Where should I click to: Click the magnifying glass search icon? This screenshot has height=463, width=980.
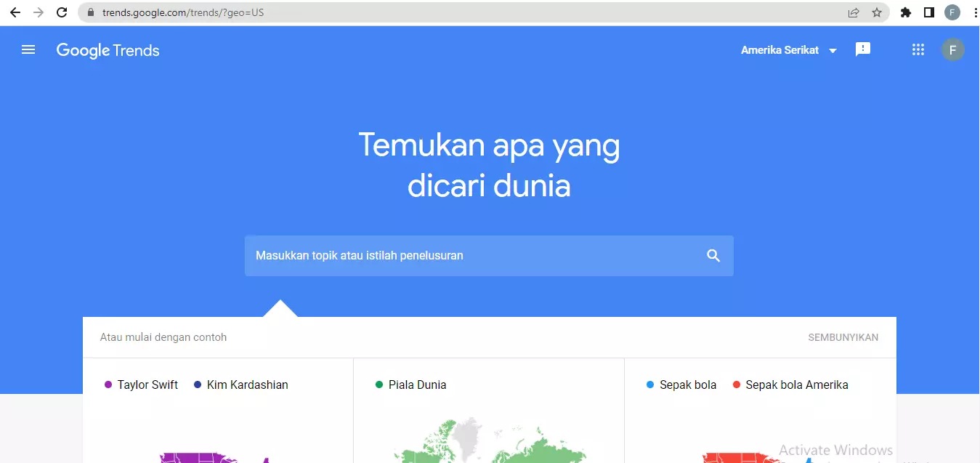(x=713, y=256)
